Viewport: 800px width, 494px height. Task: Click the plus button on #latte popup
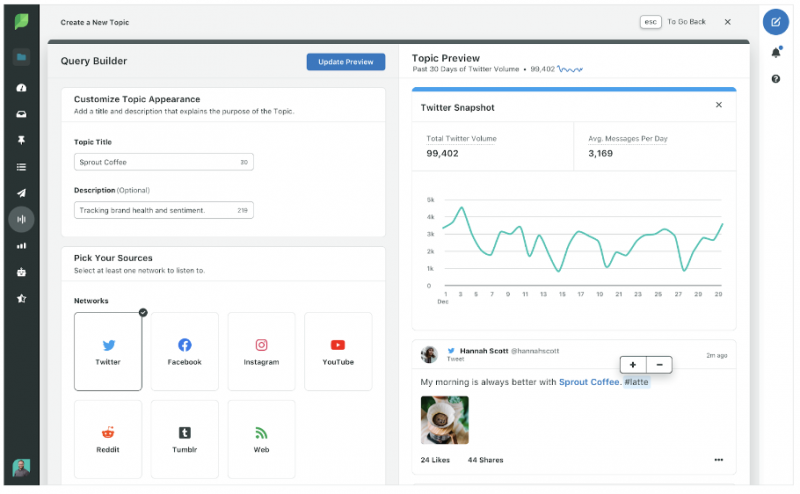[633, 365]
